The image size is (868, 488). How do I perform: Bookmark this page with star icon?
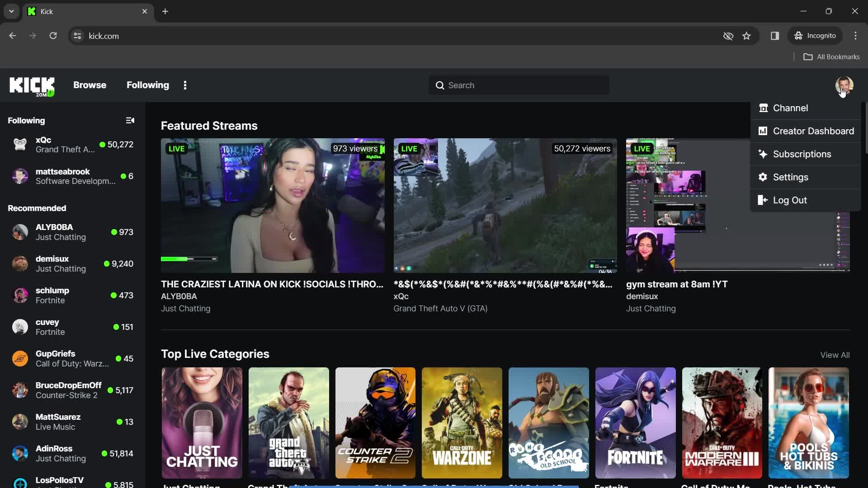pos(746,36)
